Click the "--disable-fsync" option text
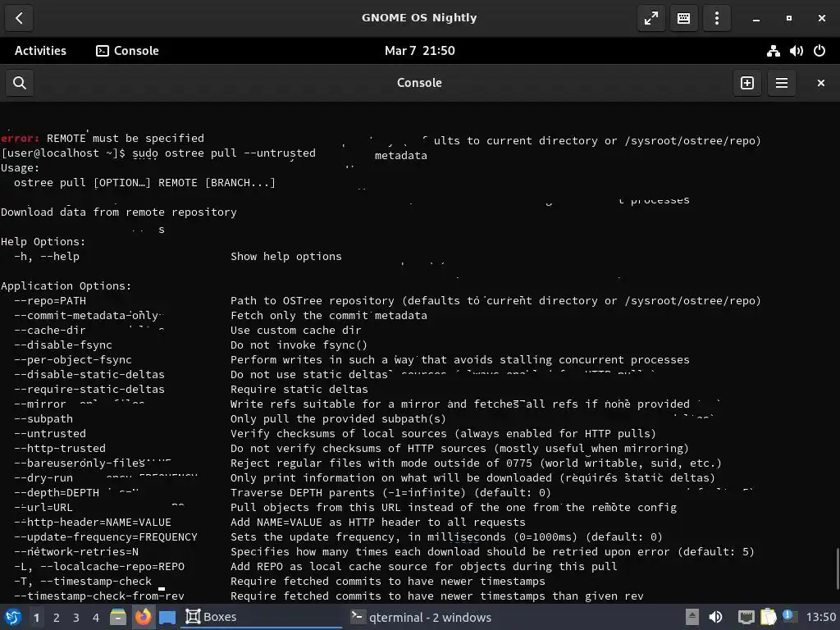This screenshot has width=840, height=630. click(62, 345)
